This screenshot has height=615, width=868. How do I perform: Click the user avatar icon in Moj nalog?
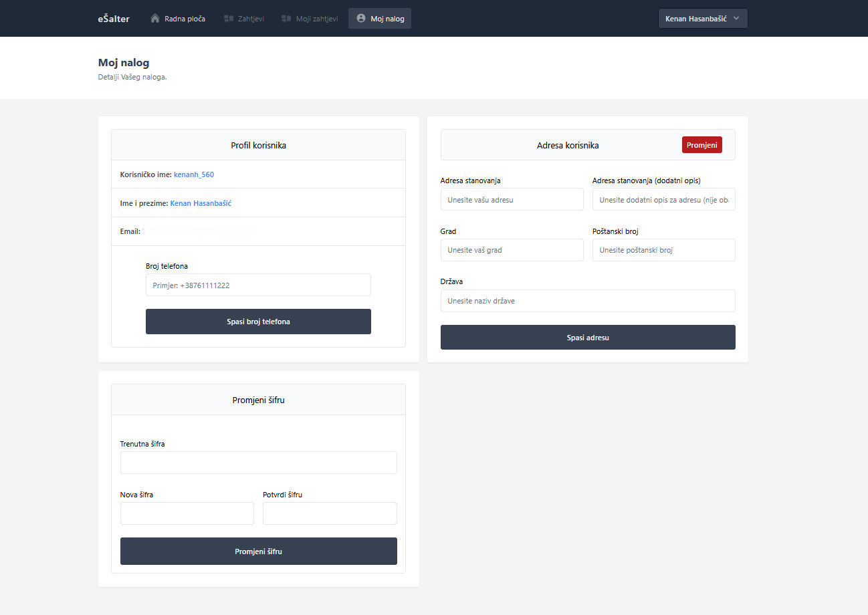(361, 19)
